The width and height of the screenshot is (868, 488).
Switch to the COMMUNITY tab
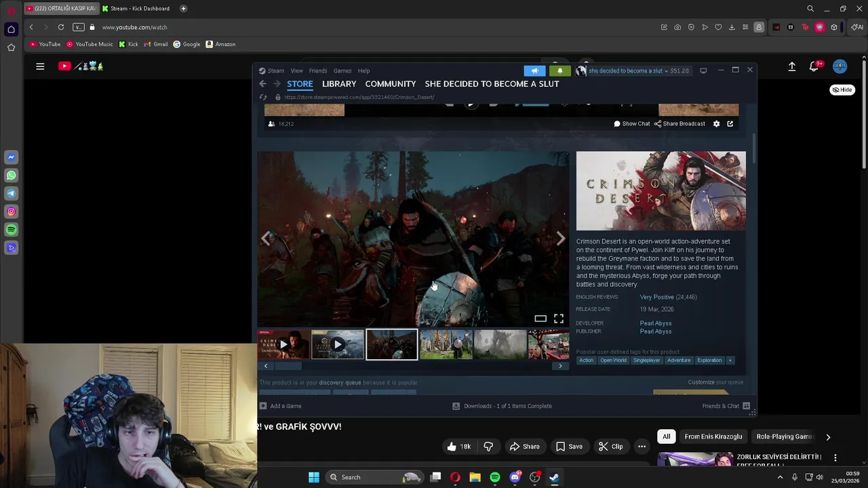(391, 84)
